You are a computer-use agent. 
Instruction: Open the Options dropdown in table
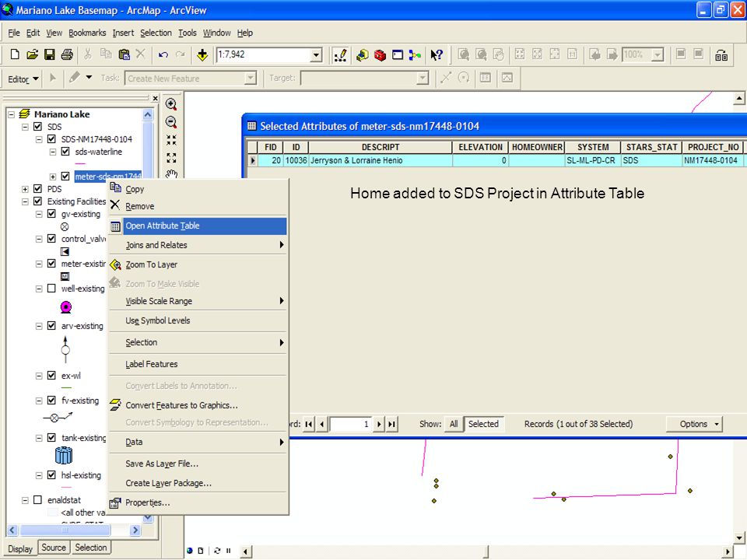click(x=694, y=424)
